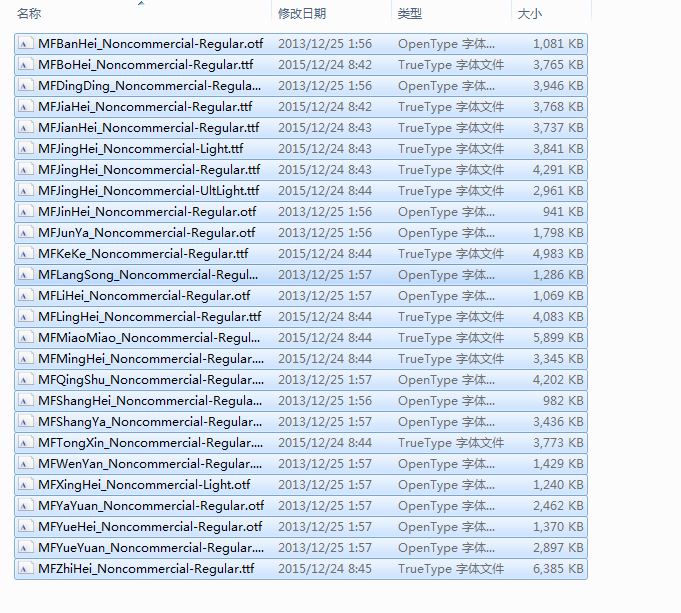Select file name MFJingHei_Noncommercial-Light.ttf
Viewport: 681px width, 613px height.
141,149
